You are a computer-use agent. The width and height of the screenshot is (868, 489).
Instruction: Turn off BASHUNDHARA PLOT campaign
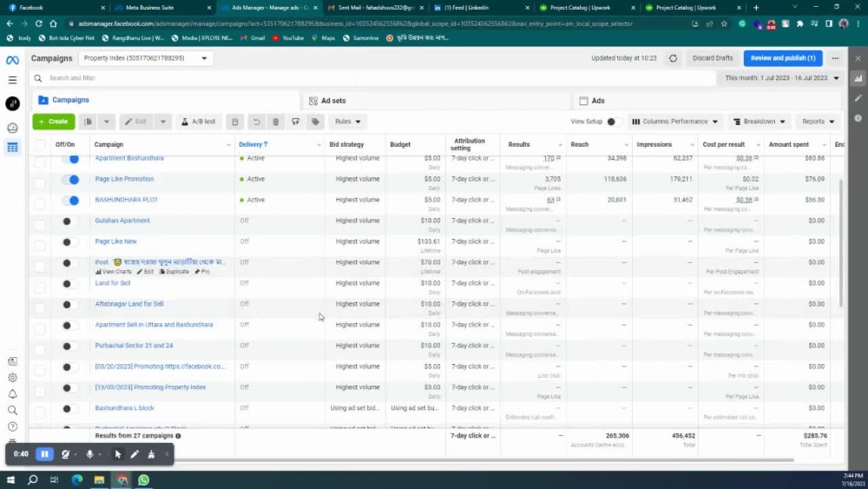point(70,201)
